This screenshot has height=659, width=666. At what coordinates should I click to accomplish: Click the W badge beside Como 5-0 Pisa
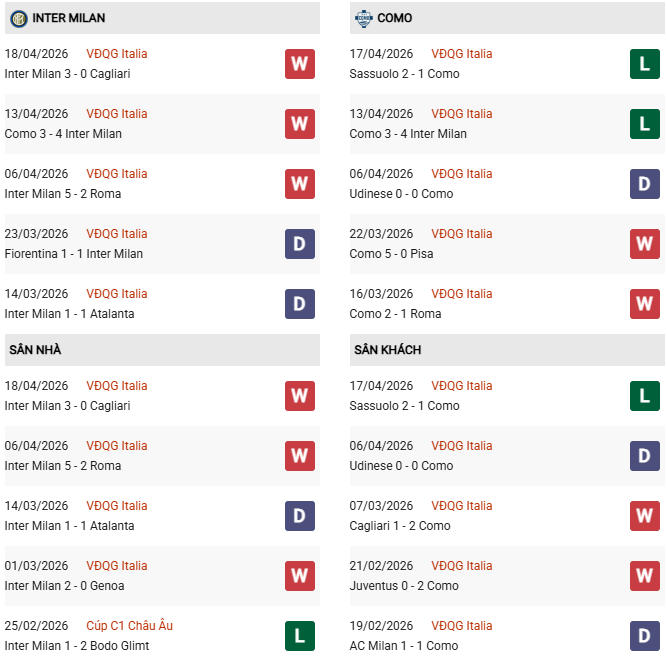point(645,244)
